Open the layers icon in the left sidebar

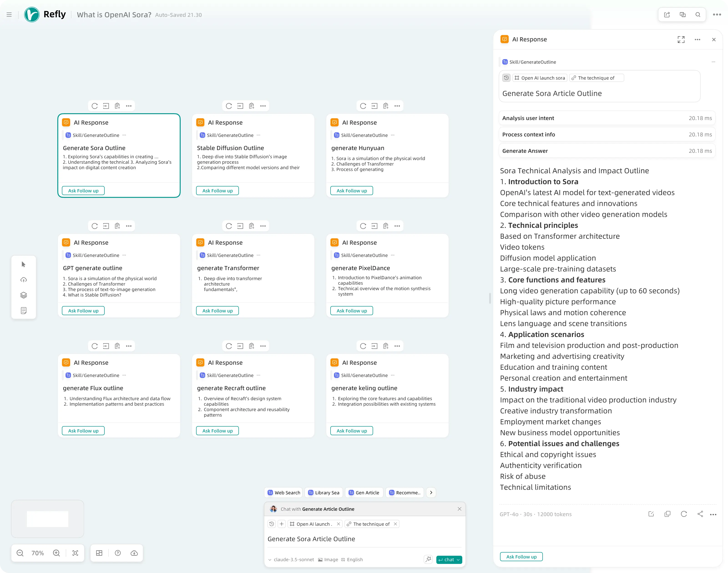pyautogui.click(x=23, y=295)
